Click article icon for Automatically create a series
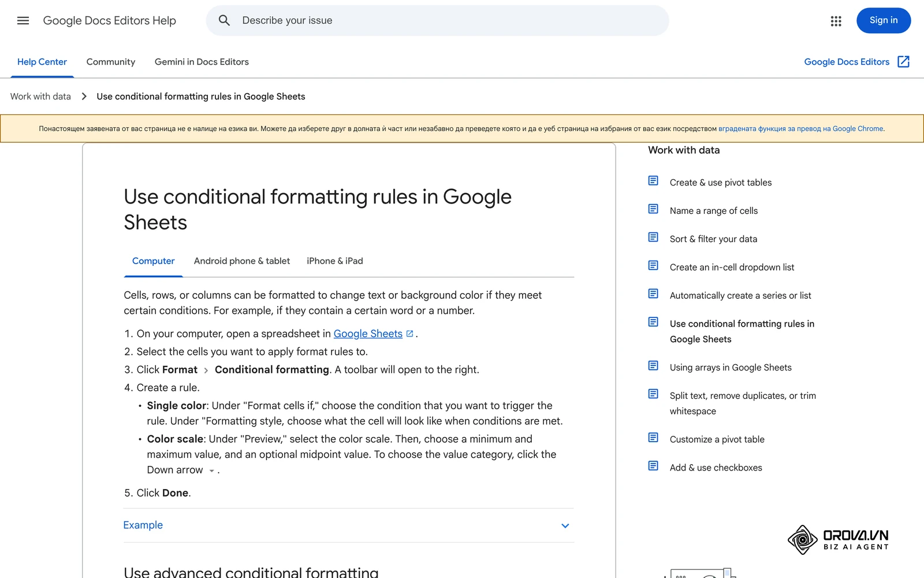 tap(653, 294)
